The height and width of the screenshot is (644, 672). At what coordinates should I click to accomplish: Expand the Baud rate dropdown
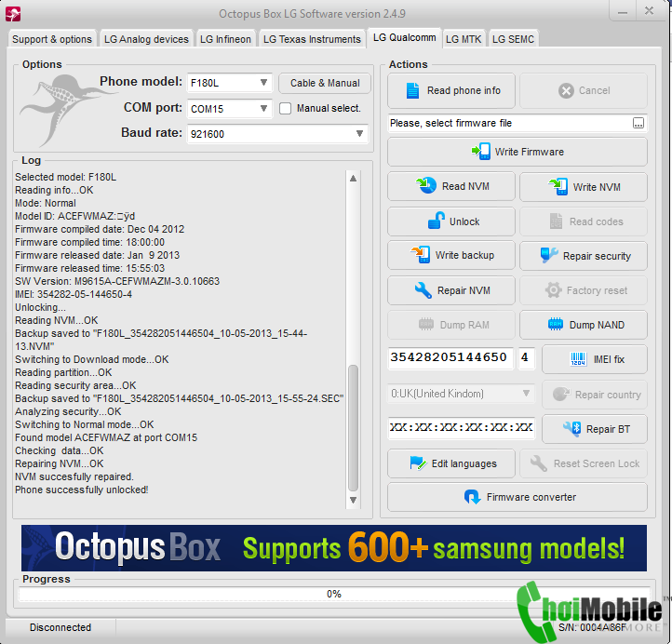tap(359, 134)
